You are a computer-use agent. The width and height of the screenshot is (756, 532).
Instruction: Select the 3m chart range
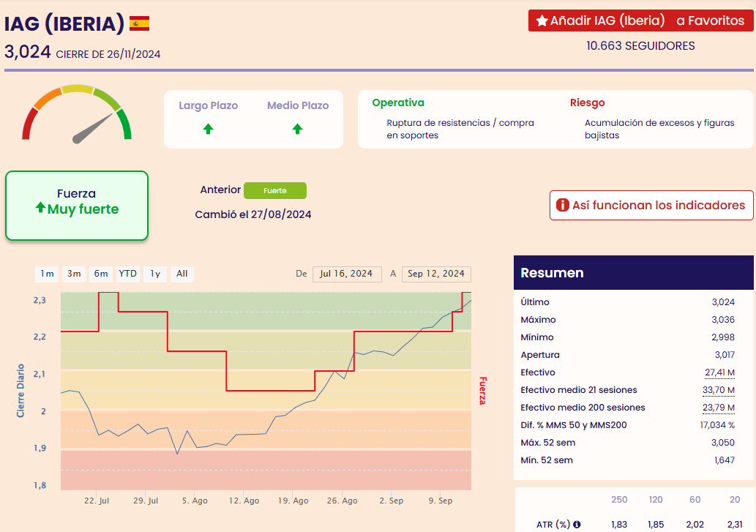74,274
